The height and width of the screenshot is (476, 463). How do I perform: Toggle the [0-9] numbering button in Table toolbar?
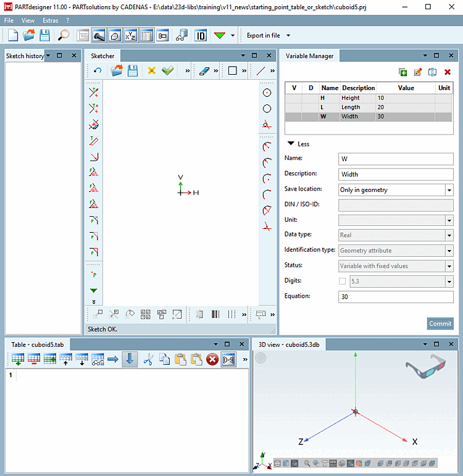point(228,359)
